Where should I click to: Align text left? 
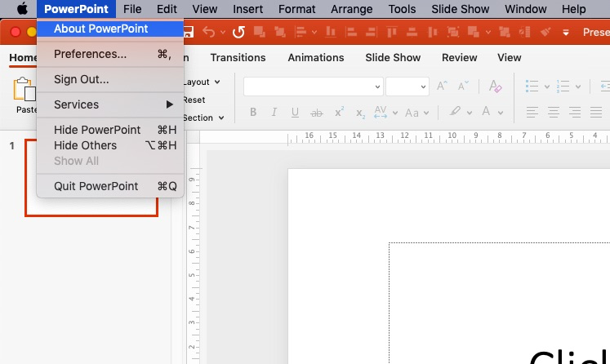pos(532,112)
